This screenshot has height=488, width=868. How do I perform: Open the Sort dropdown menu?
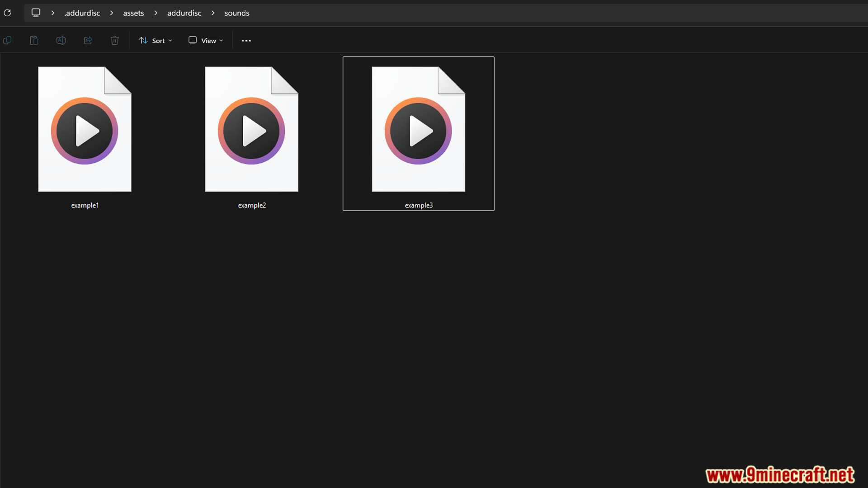[x=155, y=41]
